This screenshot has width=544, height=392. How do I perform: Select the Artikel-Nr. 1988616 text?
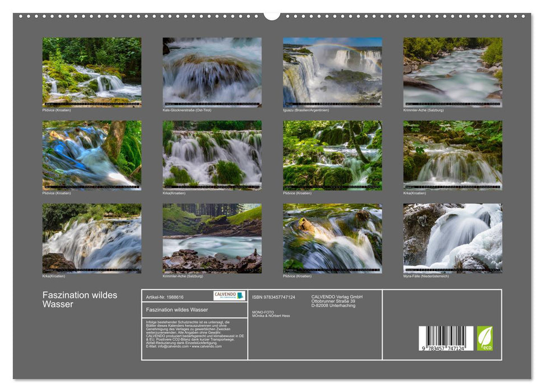[x=165, y=297]
